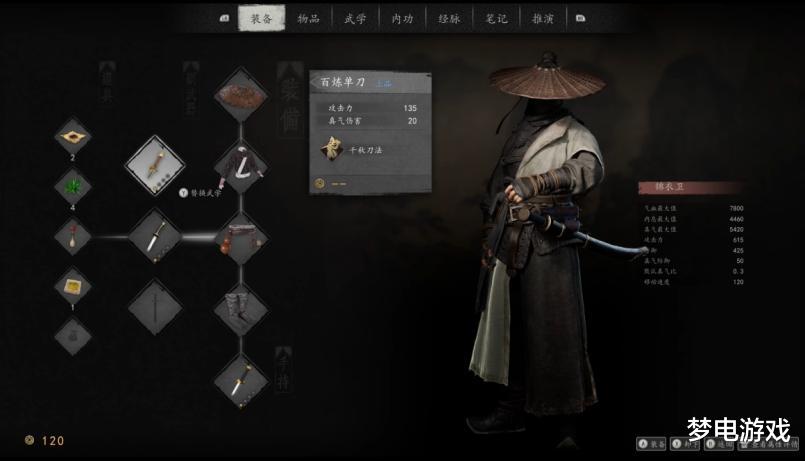Select the boots equipment slot
This screenshot has width=805, height=461.
(241, 309)
